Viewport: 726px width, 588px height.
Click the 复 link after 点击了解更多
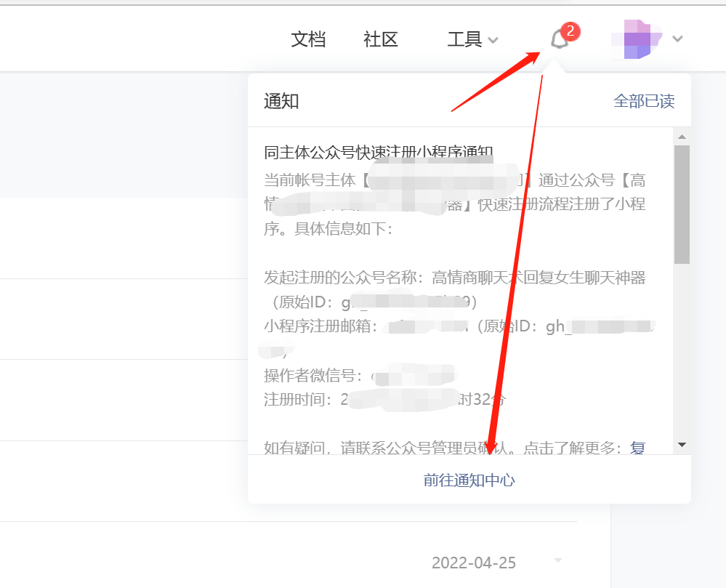637,448
